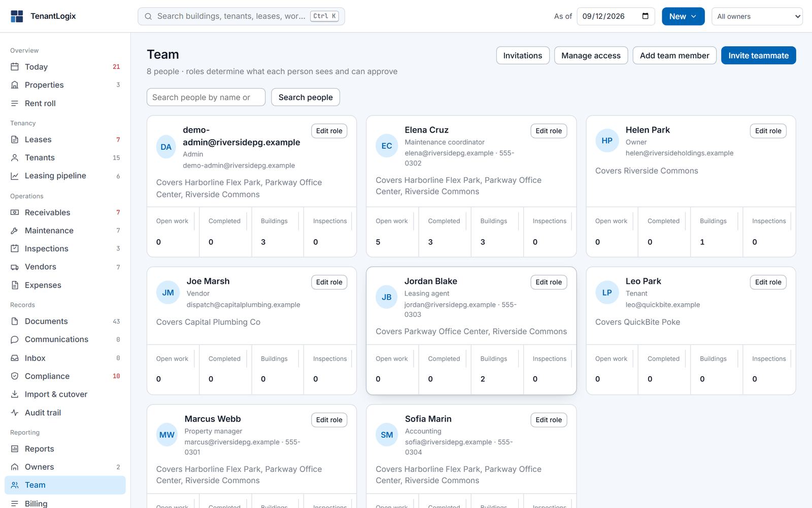The height and width of the screenshot is (508, 812).
Task: Click the Leo Park name heading
Action: 643,281
